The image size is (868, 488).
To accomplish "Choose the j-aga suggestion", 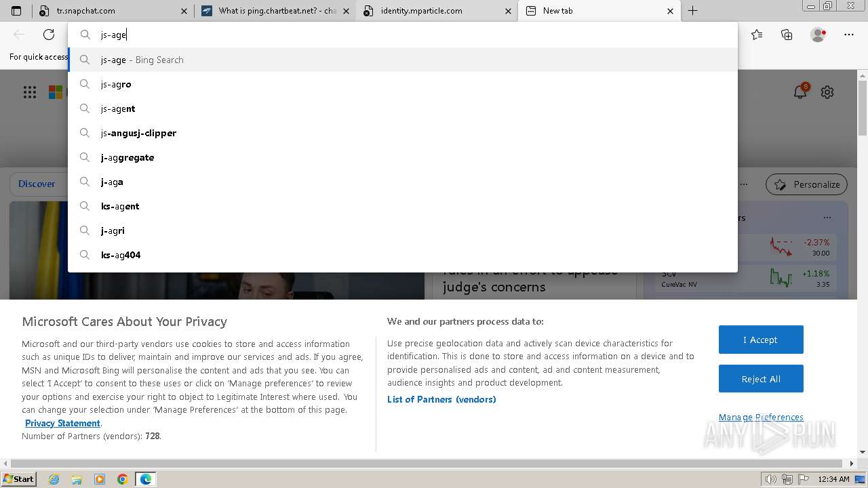I will pyautogui.click(x=403, y=182).
